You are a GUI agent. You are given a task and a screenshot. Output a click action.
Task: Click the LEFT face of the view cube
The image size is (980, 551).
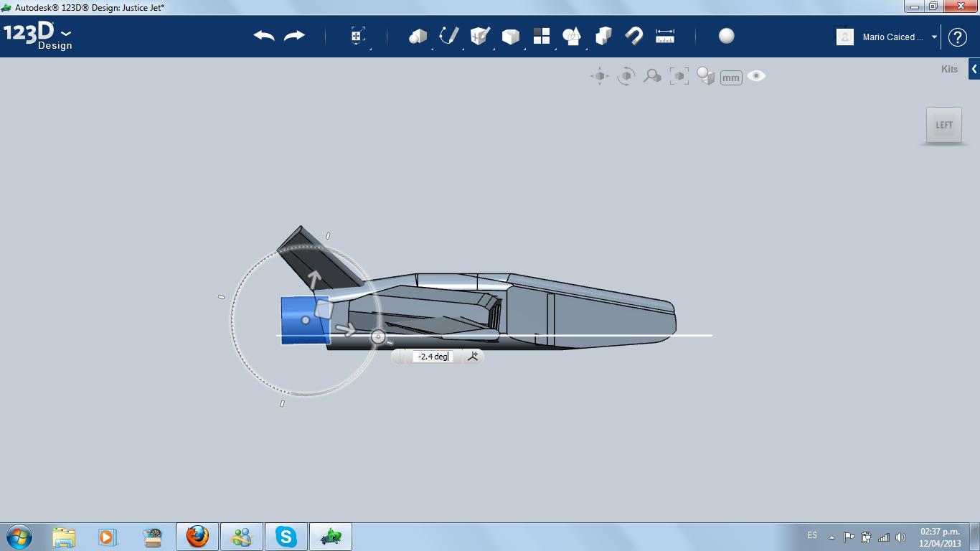[x=944, y=125]
